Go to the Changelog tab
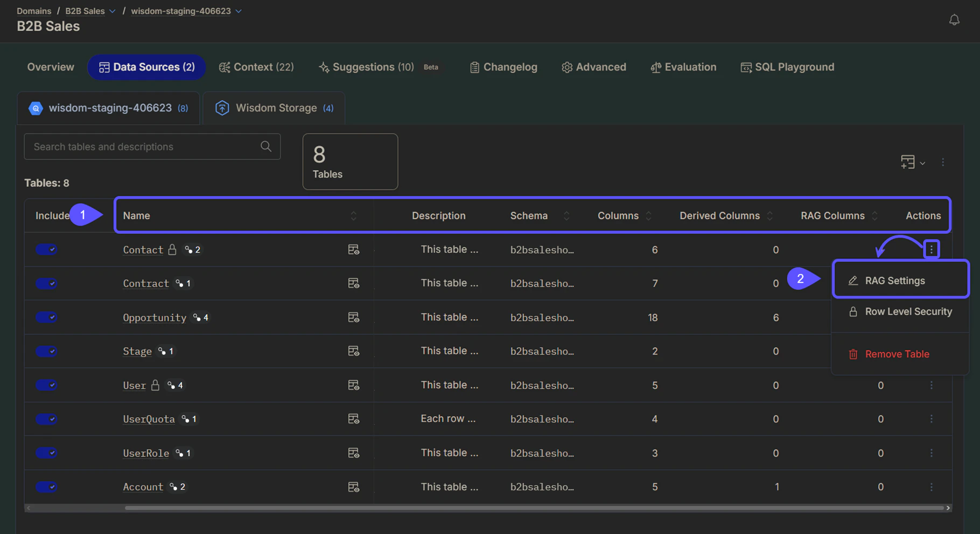The height and width of the screenshot is (534, 980). coord(503,67)
